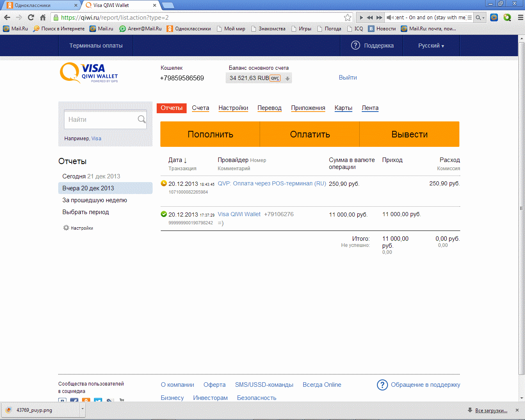Show reports За прошедшую неделю

95,200
